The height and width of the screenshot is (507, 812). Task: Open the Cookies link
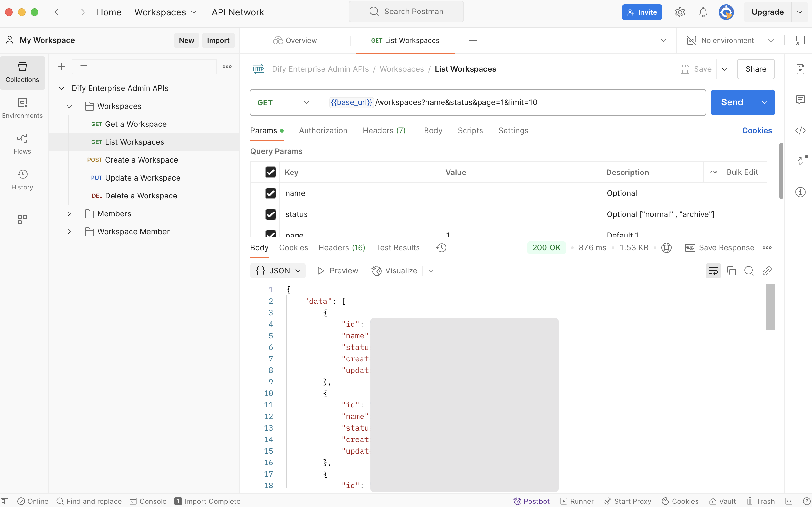(757, 131)
